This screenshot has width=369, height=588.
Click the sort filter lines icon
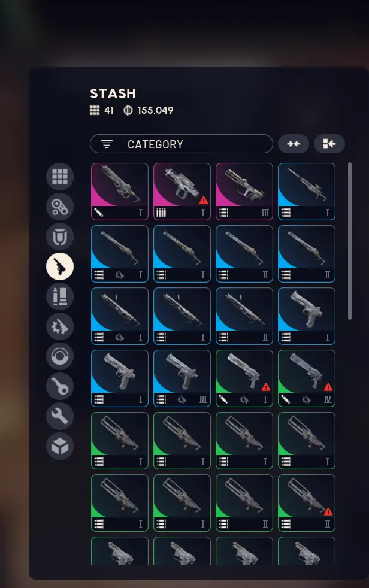point(107,144)
